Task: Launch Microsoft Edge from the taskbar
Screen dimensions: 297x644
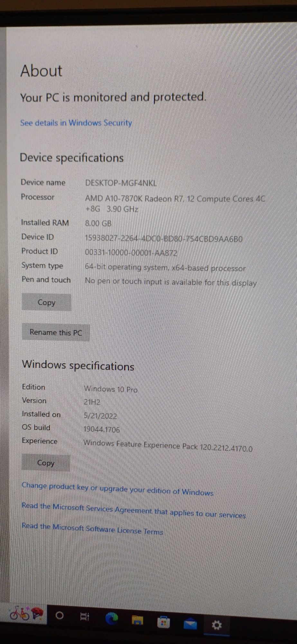Action: 112,618
